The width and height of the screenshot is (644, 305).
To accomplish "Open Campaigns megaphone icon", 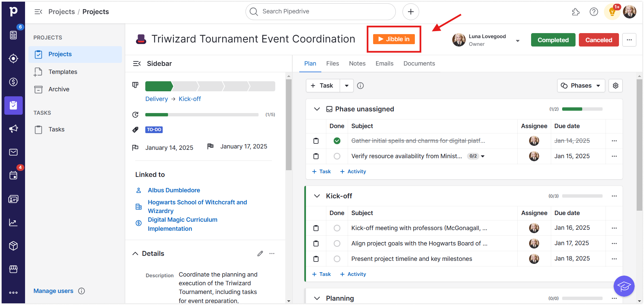I will click(x=13, y=129).
